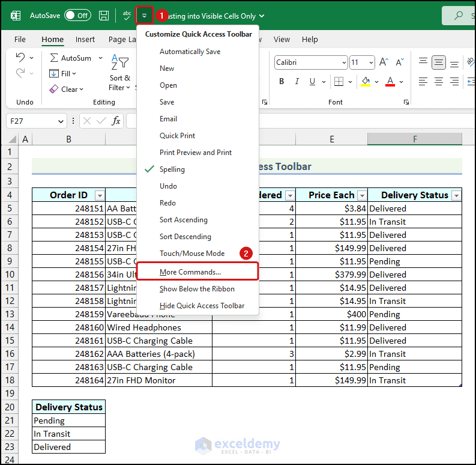476x465 pixels.
Task: Click the Name Box showing F27
Action: pyautogui.click(x=37, y=121)
